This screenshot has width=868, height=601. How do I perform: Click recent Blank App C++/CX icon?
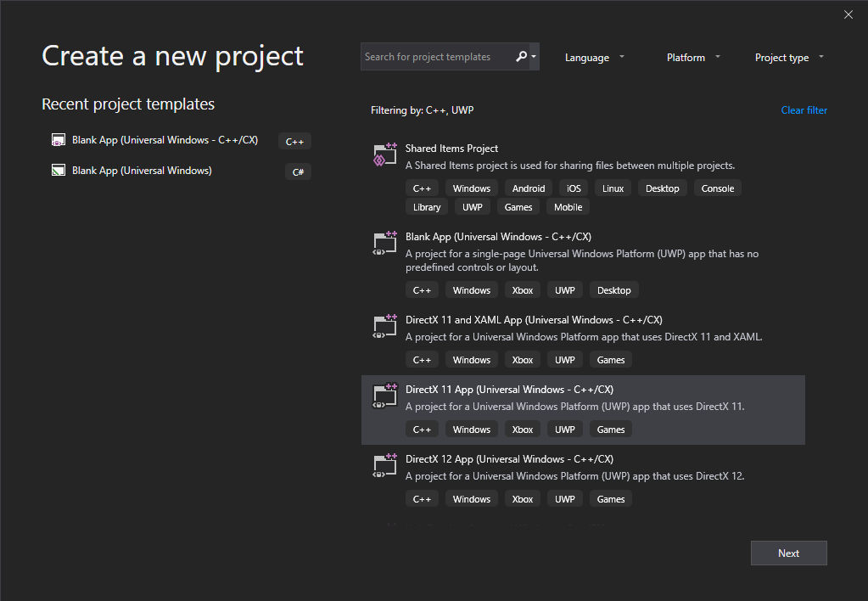[59, 140]
